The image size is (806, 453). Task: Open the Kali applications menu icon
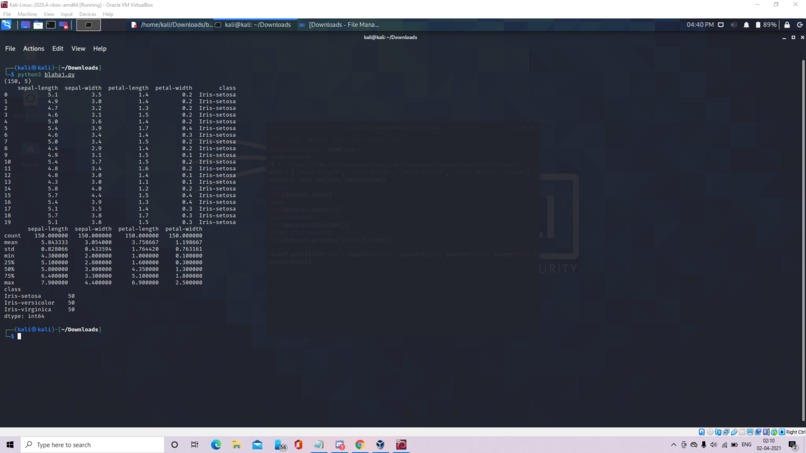pyautogui.click(x=7, y=25)
